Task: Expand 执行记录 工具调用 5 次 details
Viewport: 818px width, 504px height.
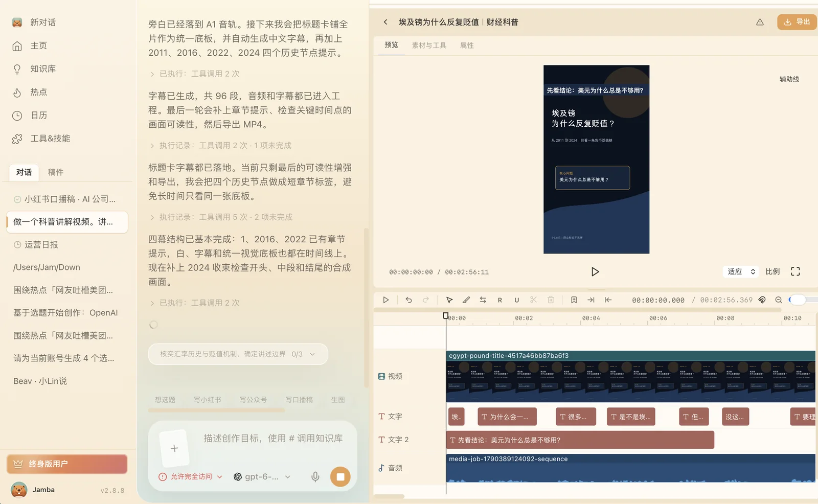Action: point(221,217)
